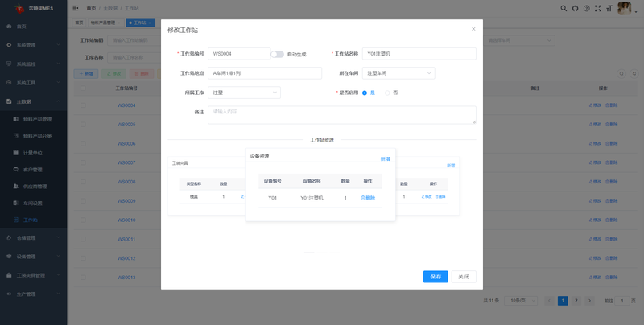Click the 客户管理 sidebar icon
The image size is (644, 325).
point(15,170)
